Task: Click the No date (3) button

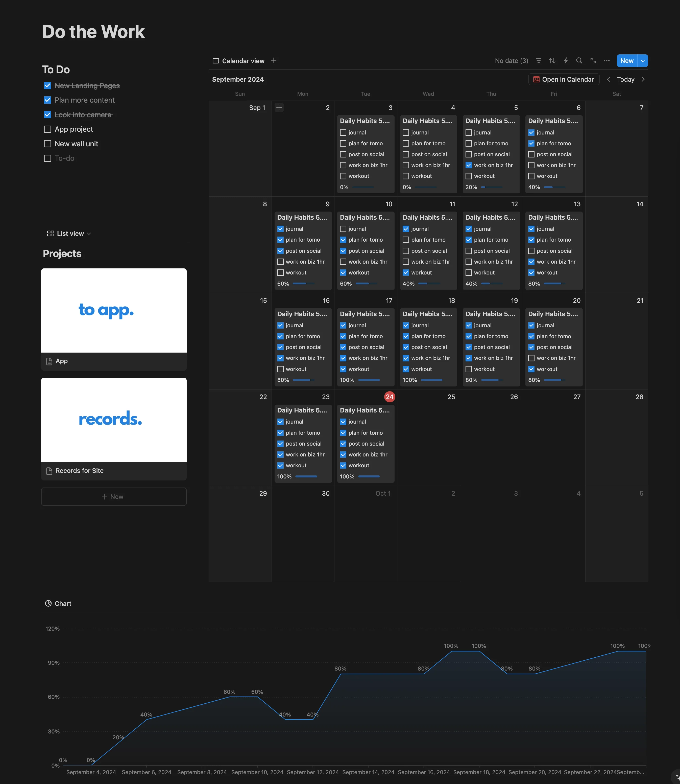Action: [x=511, y=61]
